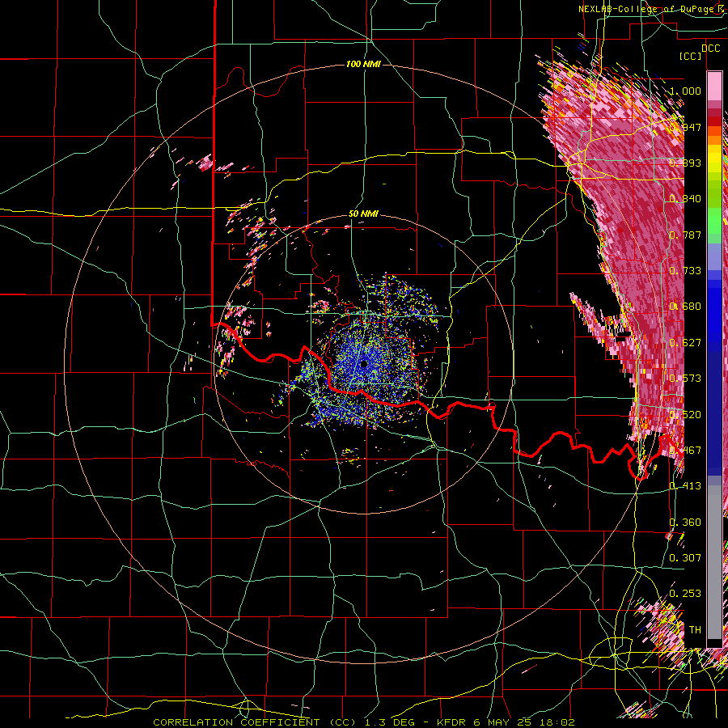Image resolution: width=728 pixels, height=728 pixels.
Task: Click the 0.733 value on the color scale
Action: pos(685,271)
